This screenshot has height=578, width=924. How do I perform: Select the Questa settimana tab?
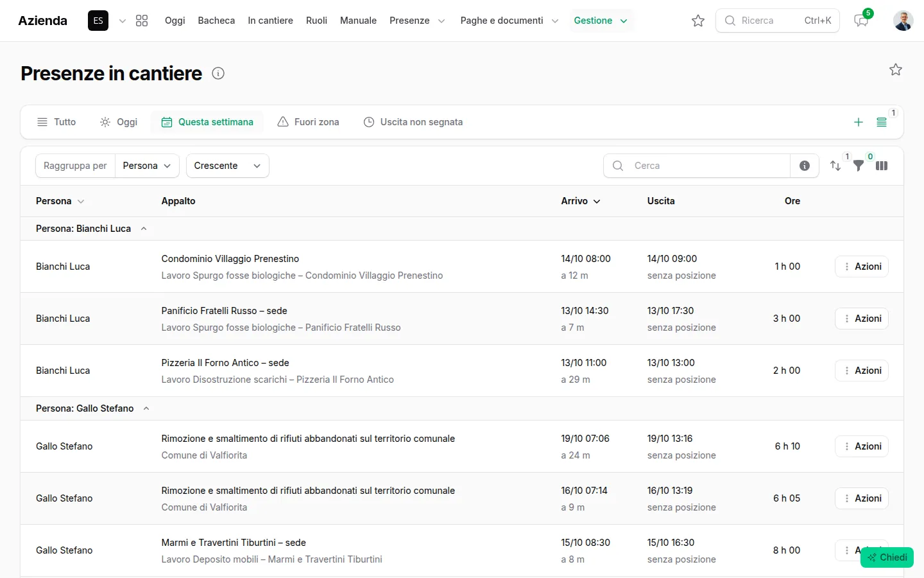207,122
